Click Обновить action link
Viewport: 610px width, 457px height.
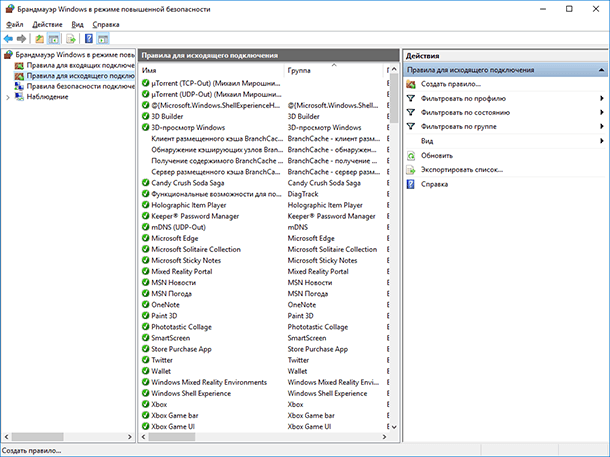tap(437, 156)
